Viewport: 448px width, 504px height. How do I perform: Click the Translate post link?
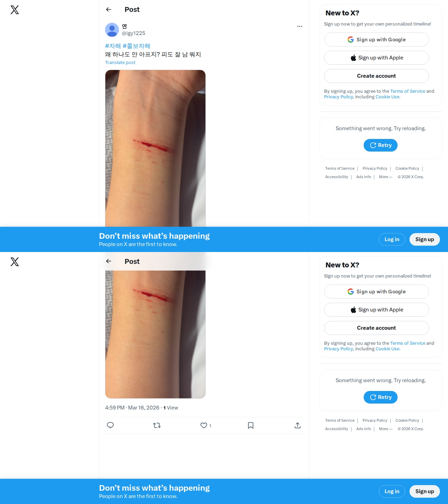point(120,62)
